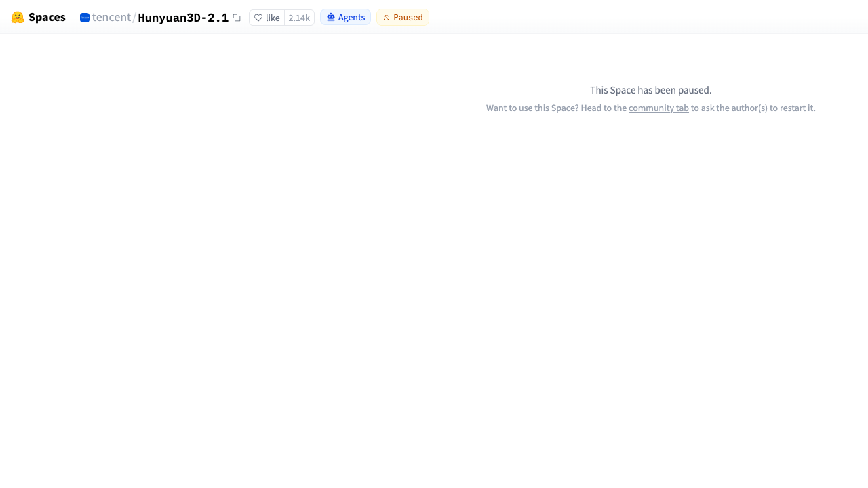Click the Paused status badge
This screenshot has height=488, width=868.
click(x=403, y=17)
